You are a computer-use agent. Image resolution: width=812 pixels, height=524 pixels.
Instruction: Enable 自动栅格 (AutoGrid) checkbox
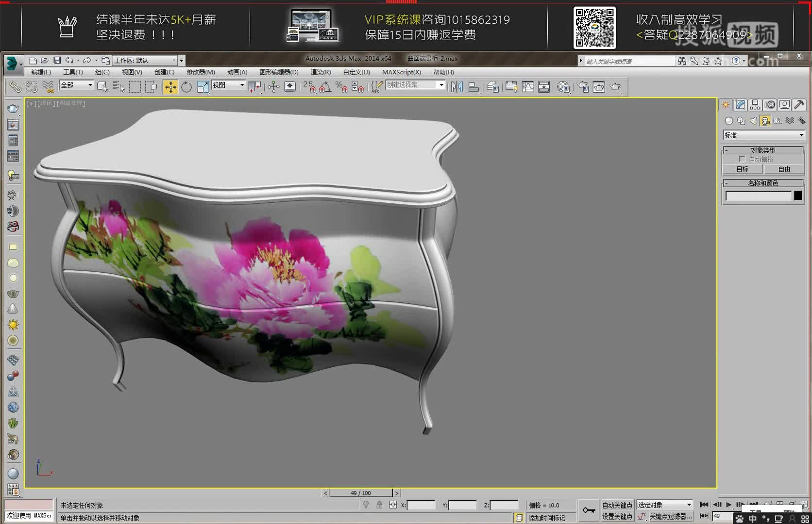pos(742,159)
